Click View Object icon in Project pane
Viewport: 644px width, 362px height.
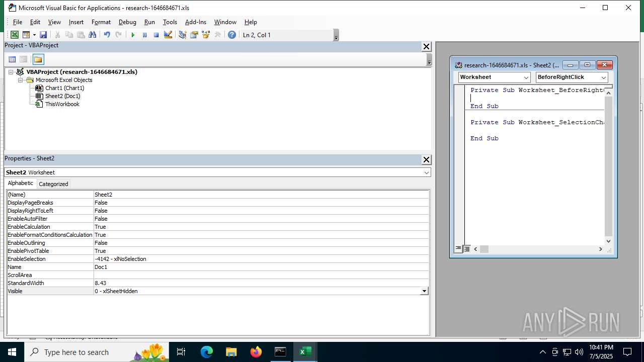tap(24, 59)
